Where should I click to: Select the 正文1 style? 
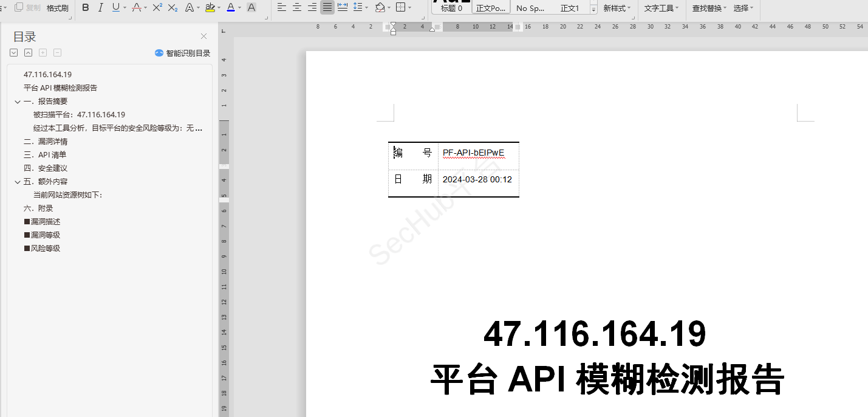[x=569, y=9]
